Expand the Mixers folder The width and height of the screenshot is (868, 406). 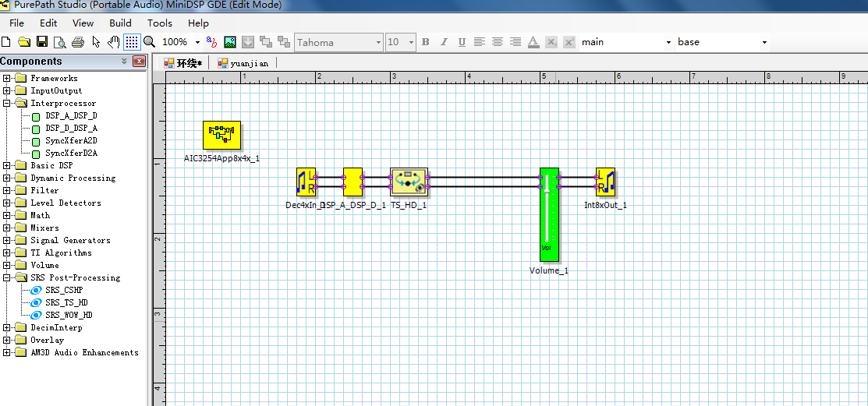[7, 228]
